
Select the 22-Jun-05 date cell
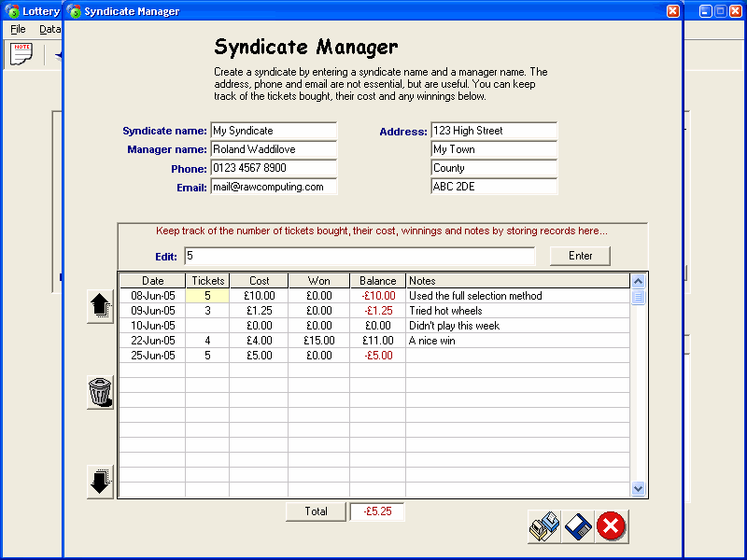click(x=152, y=341)
